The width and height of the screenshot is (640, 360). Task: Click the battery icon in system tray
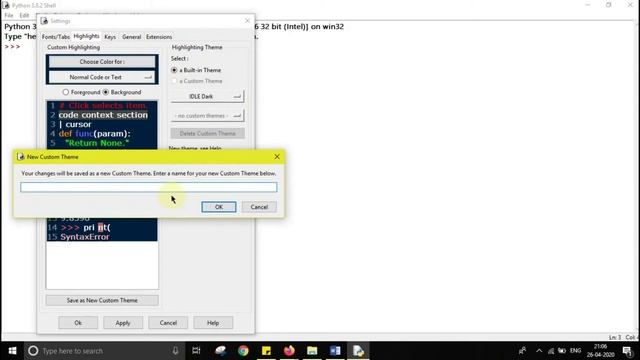tap(562, 351)
